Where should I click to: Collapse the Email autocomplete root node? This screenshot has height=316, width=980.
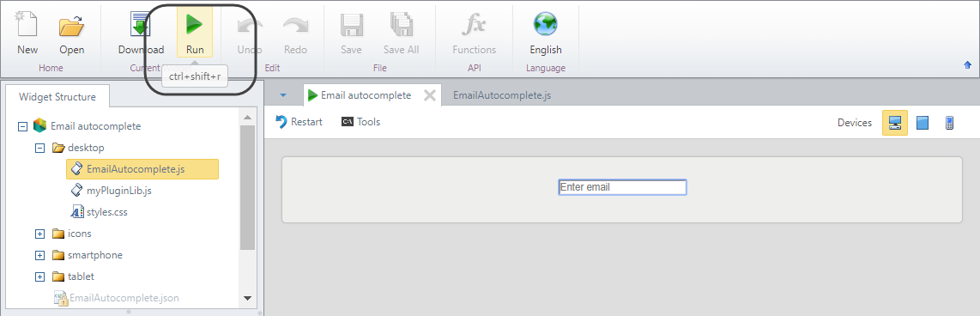(x=22, y=125)
